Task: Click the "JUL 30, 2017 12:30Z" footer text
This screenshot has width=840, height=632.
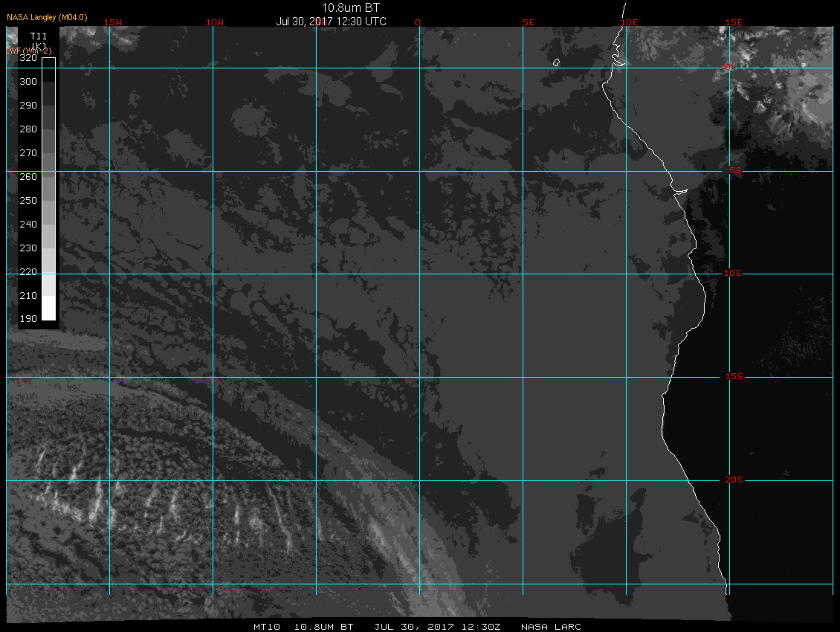Action: click(438, 627)
